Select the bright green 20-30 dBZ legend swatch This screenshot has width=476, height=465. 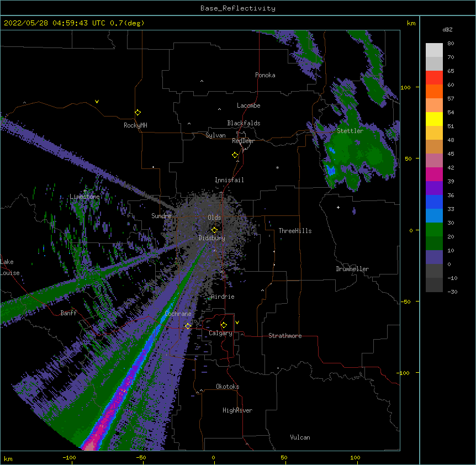(434, 230)
